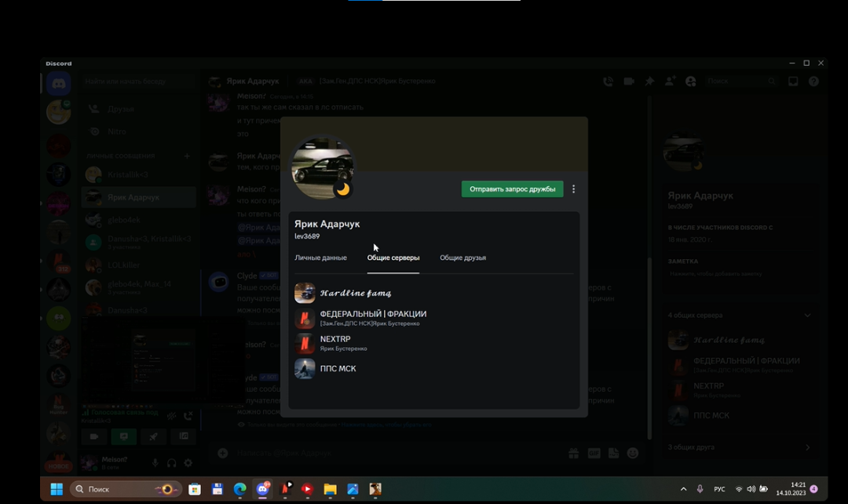Turn on camera in voice panel

point(93,436)
